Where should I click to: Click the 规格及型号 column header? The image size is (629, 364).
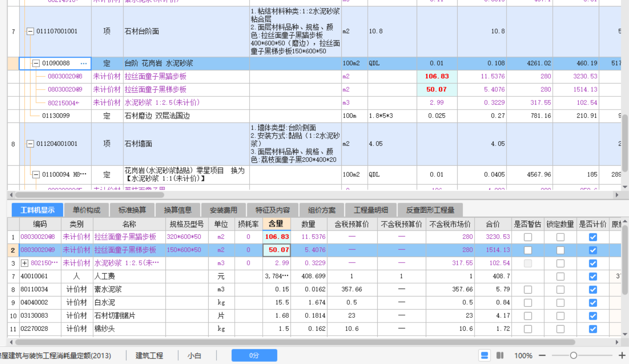point(187,224)
